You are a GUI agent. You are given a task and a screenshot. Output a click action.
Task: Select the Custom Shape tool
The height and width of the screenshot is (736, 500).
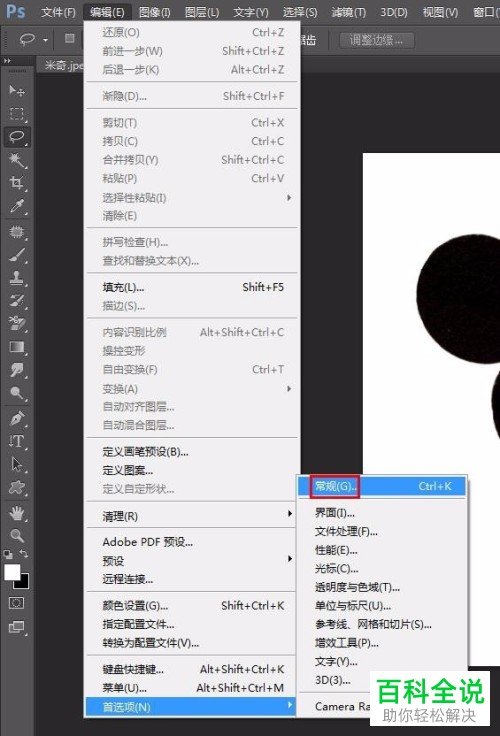coord(17,487)
